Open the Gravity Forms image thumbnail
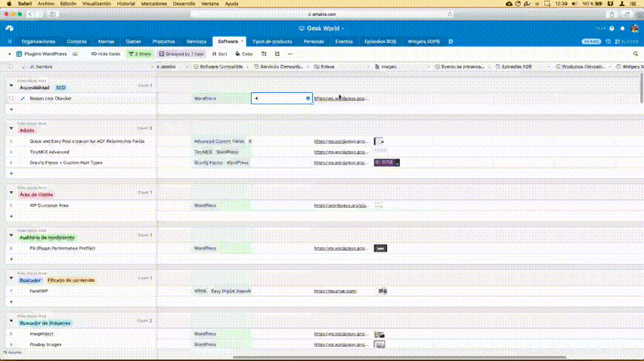The image size is (644, 361). [386, 163]
